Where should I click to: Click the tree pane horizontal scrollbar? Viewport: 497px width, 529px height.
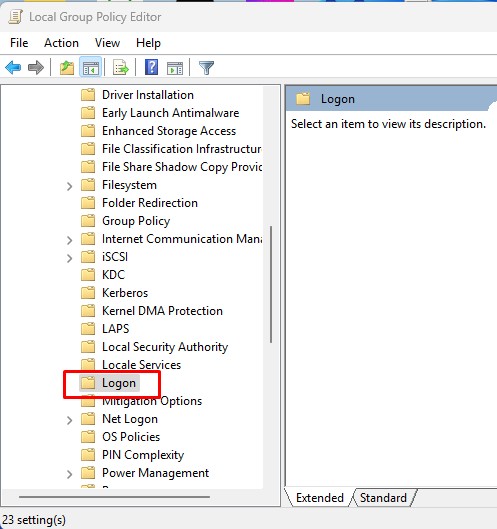click(114, 497)
